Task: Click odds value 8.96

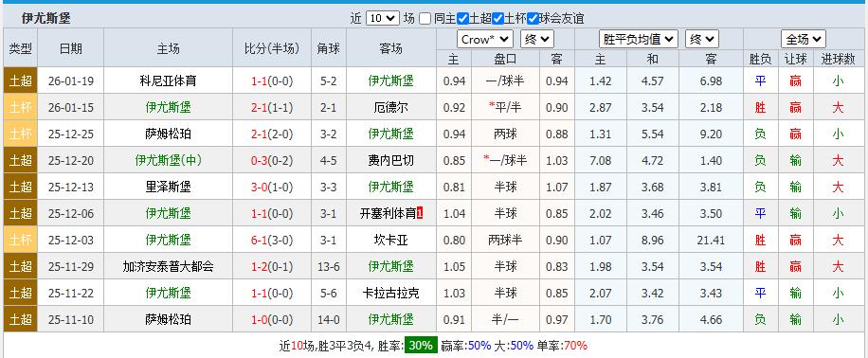Action: click(652, 241)
